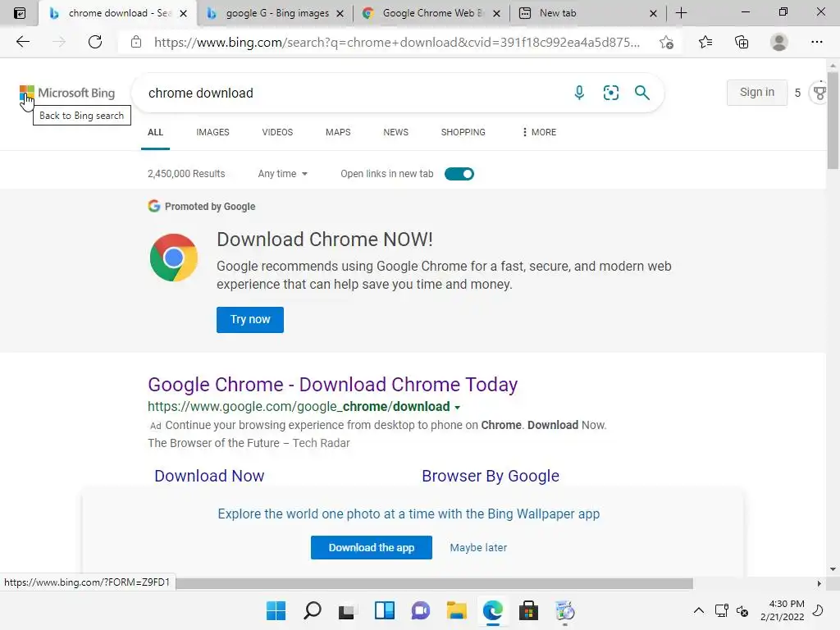Click the Google Chrome logo in ad

(174, 258)
